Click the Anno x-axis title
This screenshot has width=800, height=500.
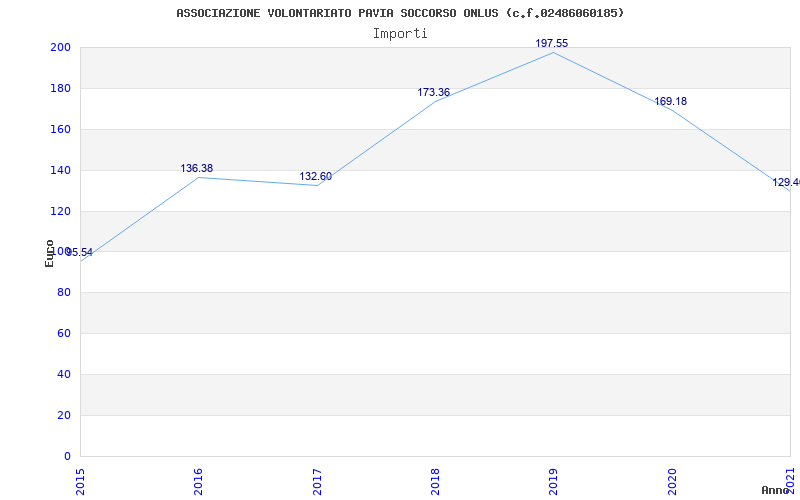click(x=776, y=490)
